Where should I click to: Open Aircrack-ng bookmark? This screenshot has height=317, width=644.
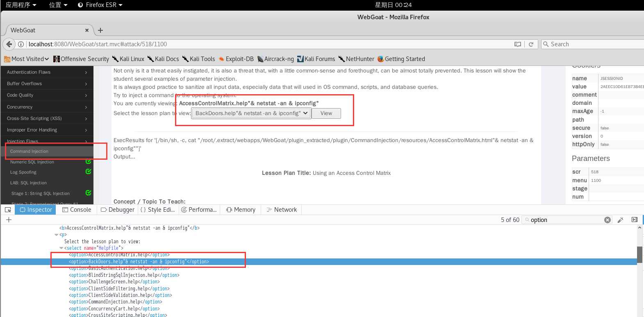[275, 59]
